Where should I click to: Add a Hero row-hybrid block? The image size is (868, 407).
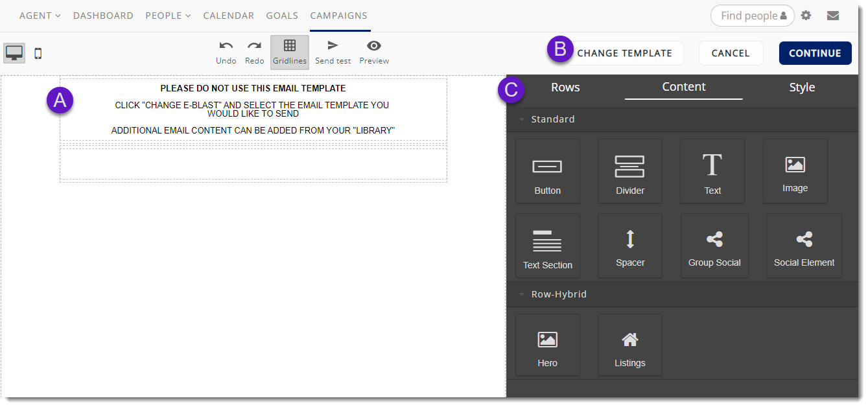pyautogui.click(x=547, y=344)
